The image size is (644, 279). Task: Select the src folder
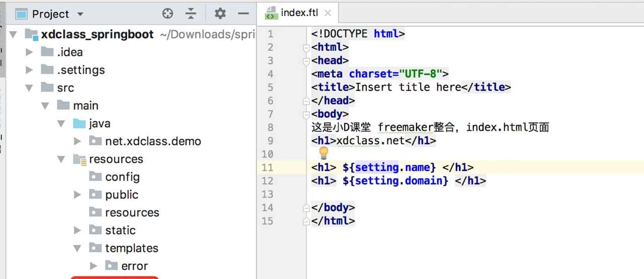(65, 88)
